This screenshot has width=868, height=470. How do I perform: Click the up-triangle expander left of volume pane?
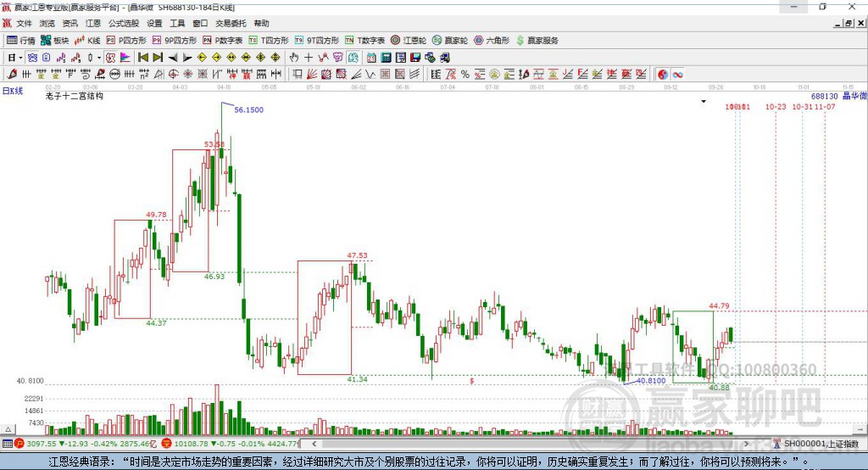point(8,429)
